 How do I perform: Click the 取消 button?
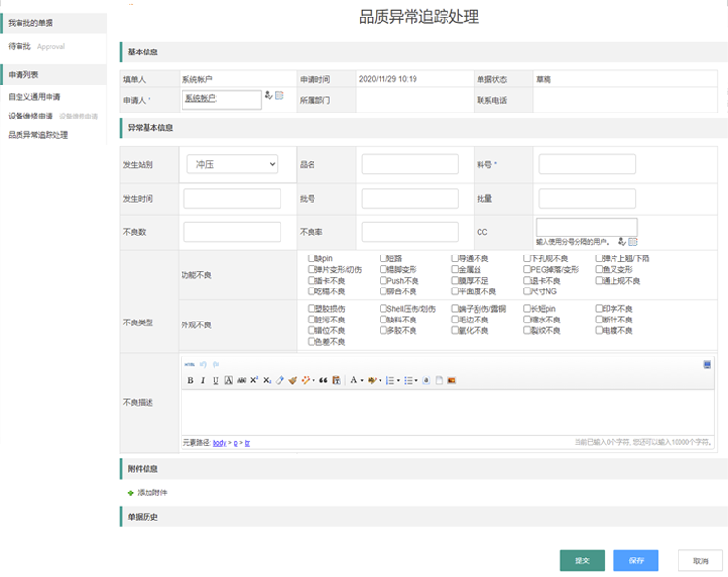700,560
